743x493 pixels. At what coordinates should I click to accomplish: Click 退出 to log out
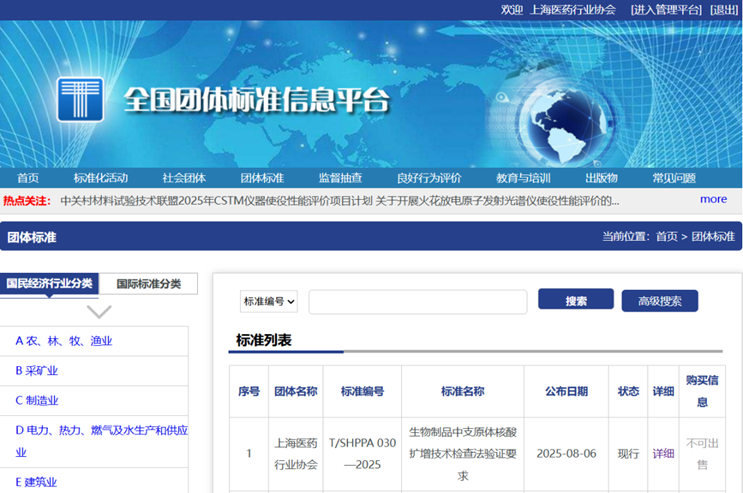725,9
